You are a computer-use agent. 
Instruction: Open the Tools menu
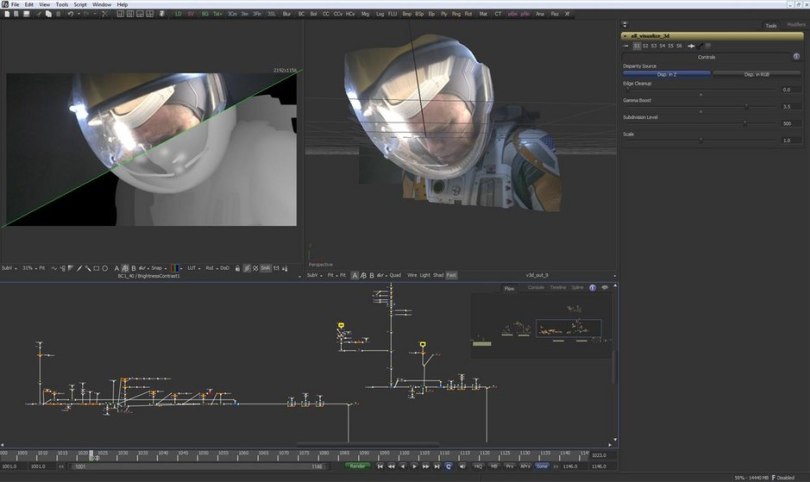click(61, 4)
